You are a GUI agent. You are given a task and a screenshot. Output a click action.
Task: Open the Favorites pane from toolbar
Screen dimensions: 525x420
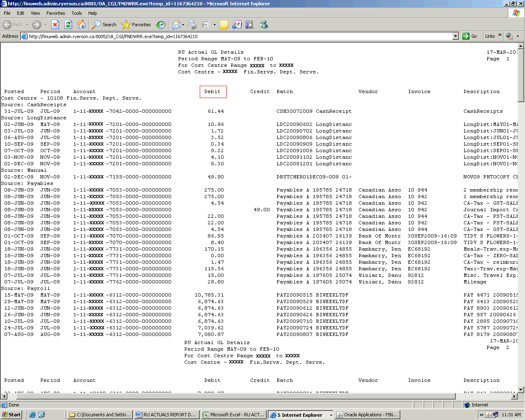click(x=137, y=25)
